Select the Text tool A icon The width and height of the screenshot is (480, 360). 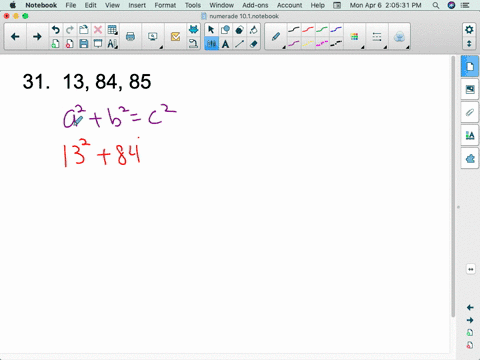tap(225, 44)
